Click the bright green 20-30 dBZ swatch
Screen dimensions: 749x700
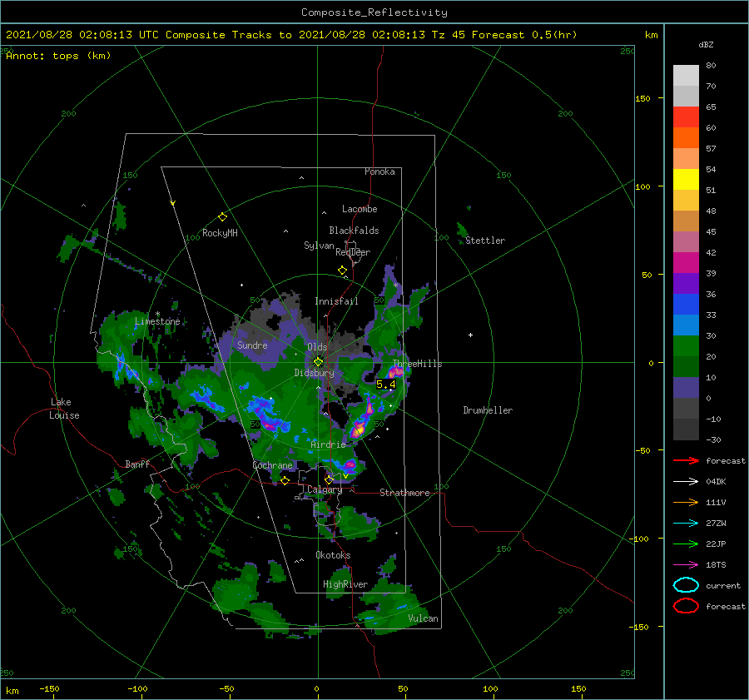pos(686,346)
